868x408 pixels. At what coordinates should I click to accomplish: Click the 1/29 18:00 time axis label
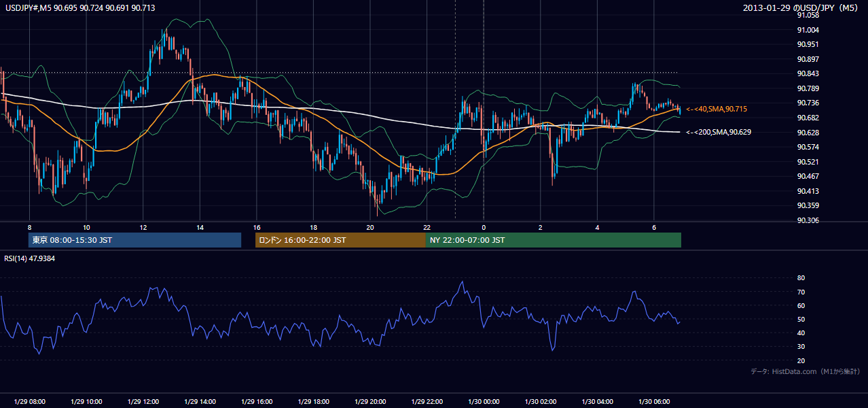(x=313, y=402)
